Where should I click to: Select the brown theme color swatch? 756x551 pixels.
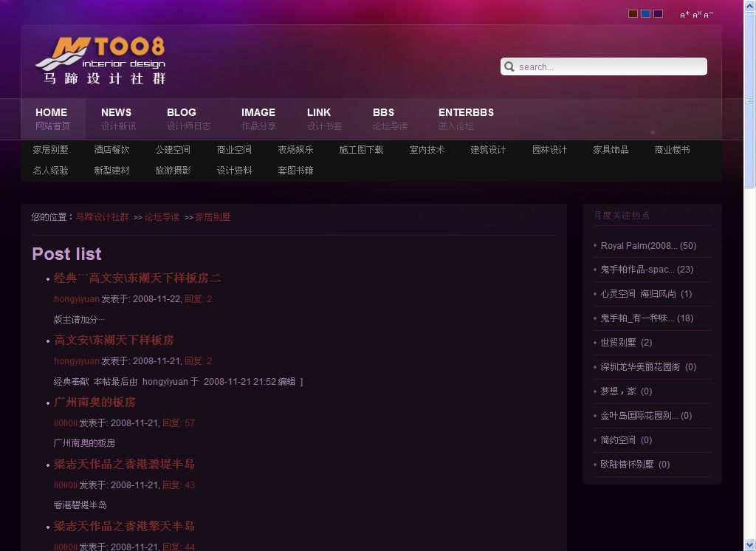[633, 13]
